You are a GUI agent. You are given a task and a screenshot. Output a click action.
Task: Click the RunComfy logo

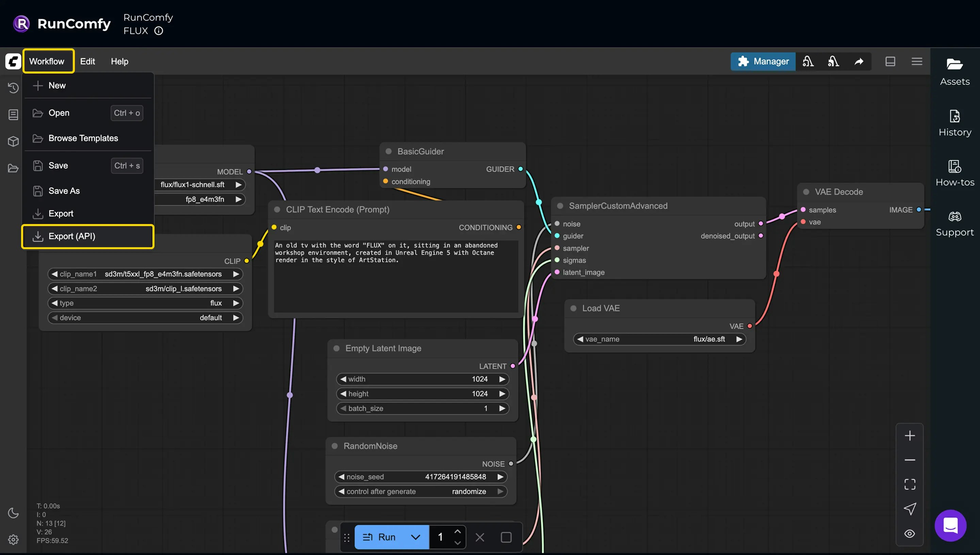click(62, 23)
